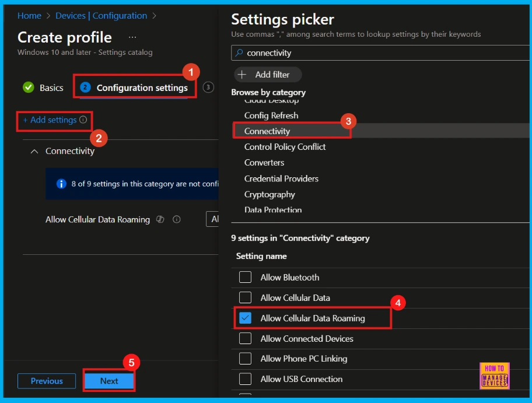Open the Allow Cellular Data Roaming value dropdown
The width and height of the screenshot is (532, 403).
(x=212, y=219)
